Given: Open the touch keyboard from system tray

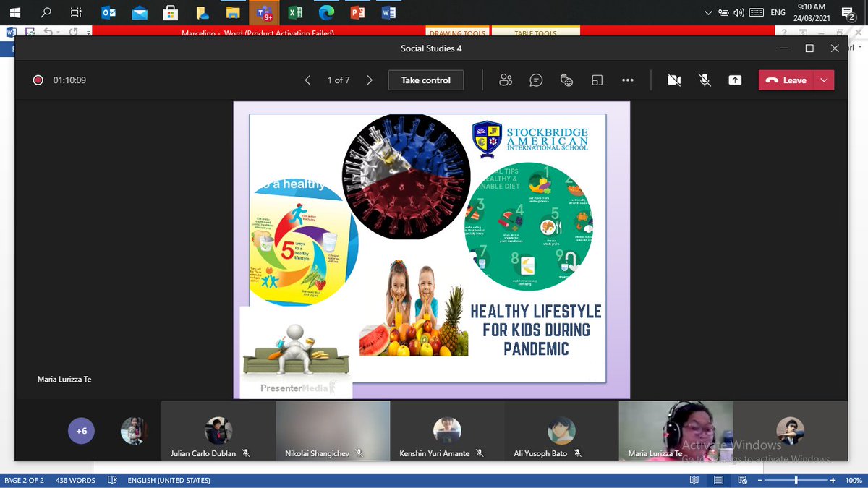Looking at the screenshot, I should coord(756,12).
